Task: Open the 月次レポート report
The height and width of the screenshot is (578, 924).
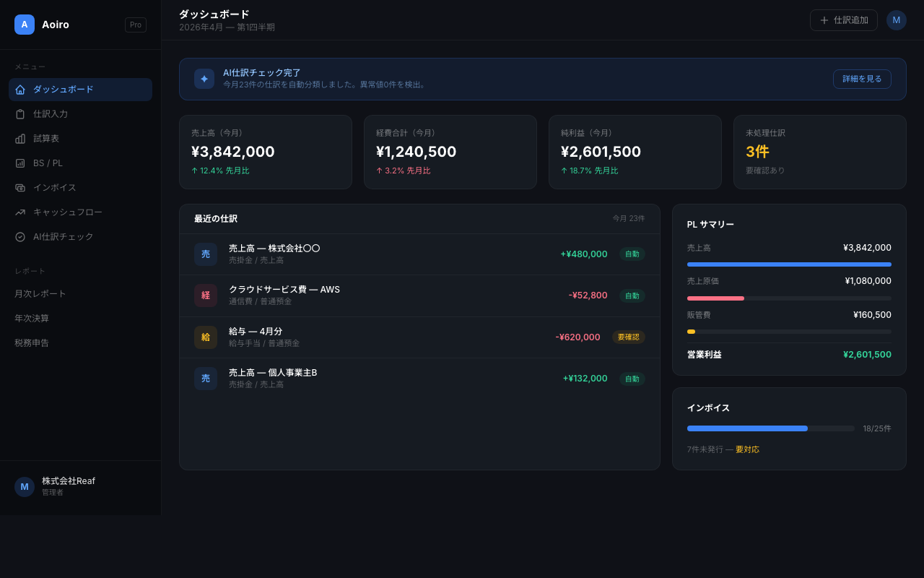Action: coord(40,294)
